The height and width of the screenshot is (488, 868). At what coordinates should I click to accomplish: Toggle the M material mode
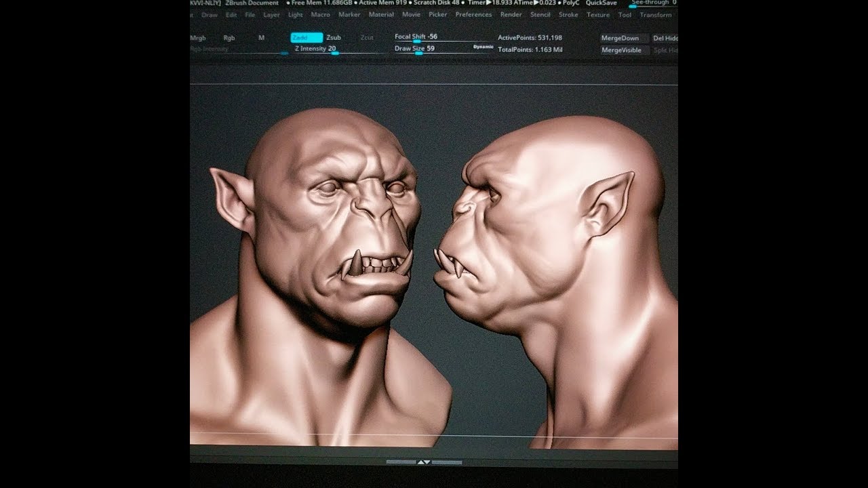pos(262,38)
